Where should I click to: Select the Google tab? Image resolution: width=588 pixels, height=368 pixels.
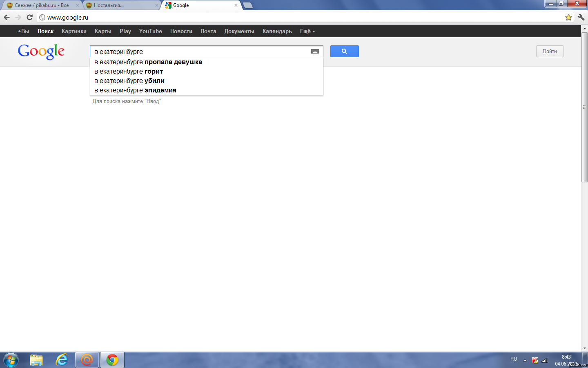201,5
